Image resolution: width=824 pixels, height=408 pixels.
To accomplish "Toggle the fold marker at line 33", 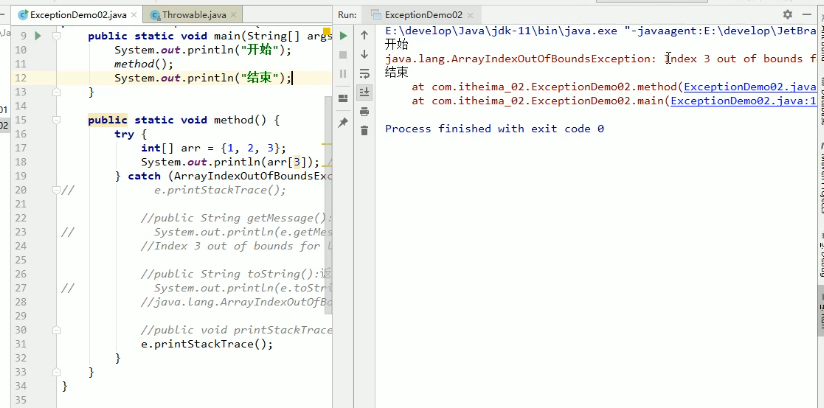I will pyautogui.click(x=56, y=372).
